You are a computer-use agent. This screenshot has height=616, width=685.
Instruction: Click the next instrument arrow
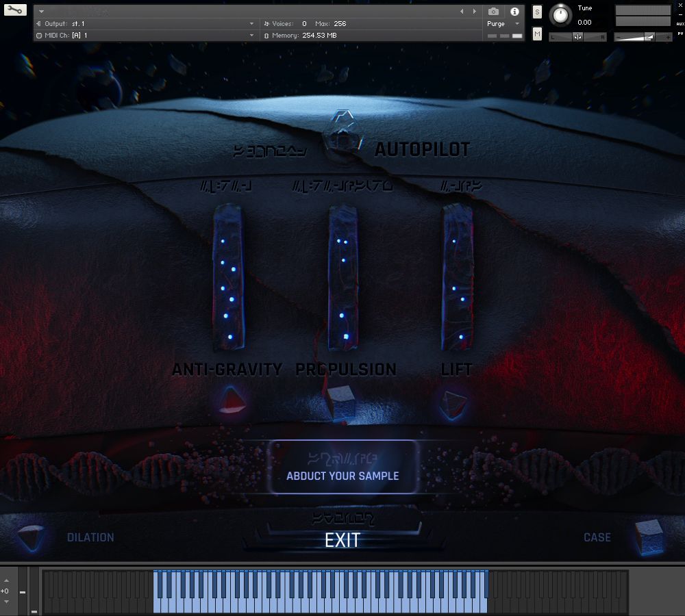click(473, 11)
